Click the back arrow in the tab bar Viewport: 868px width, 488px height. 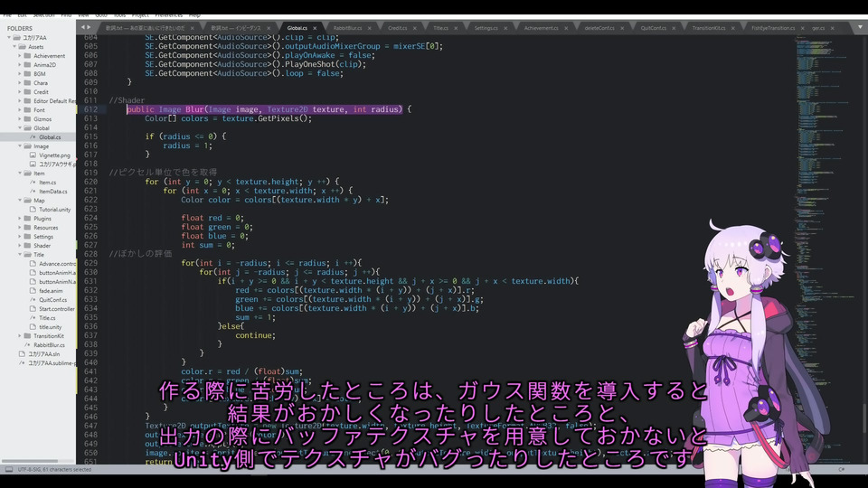pyautogui.click(x=83, y=27)
